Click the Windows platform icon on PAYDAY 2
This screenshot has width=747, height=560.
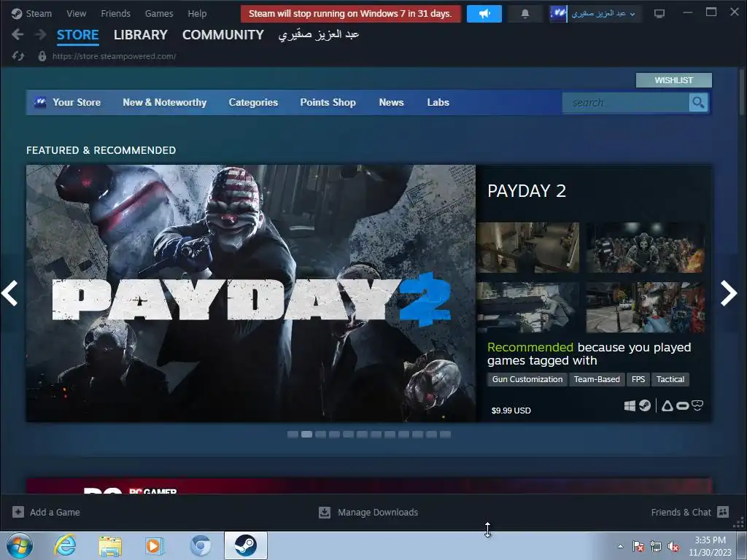[630, 405]
